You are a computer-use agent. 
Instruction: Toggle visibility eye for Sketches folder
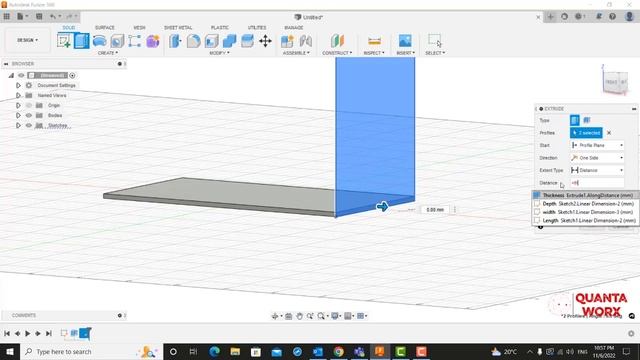[x=29, y=126]
